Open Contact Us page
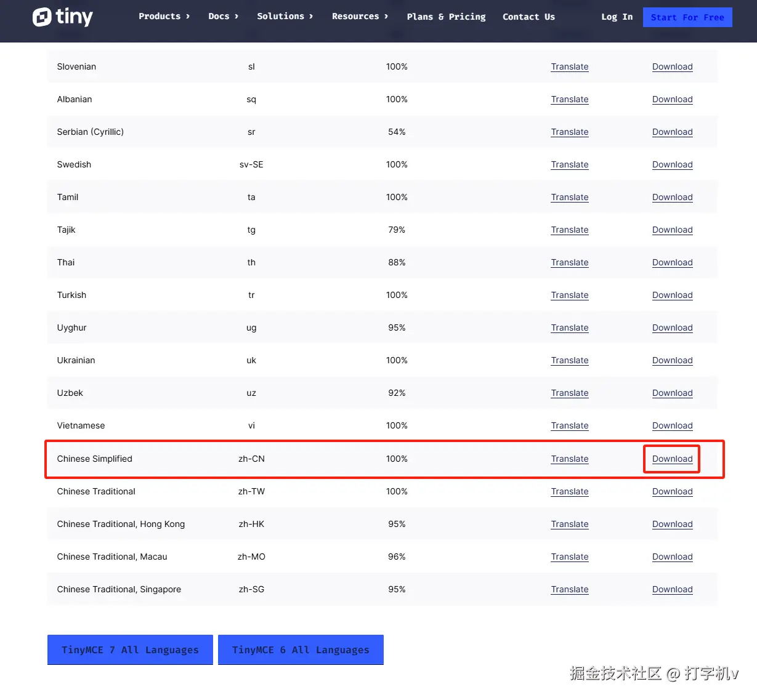757x700 pixels. 528,17
